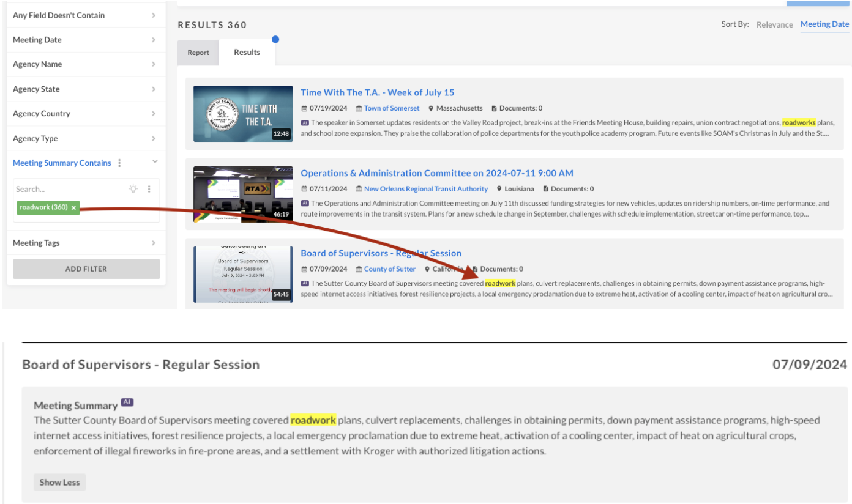The image size is (852, 504).
Task: Sort results by Meeting Date
Action: coord(824,24)
